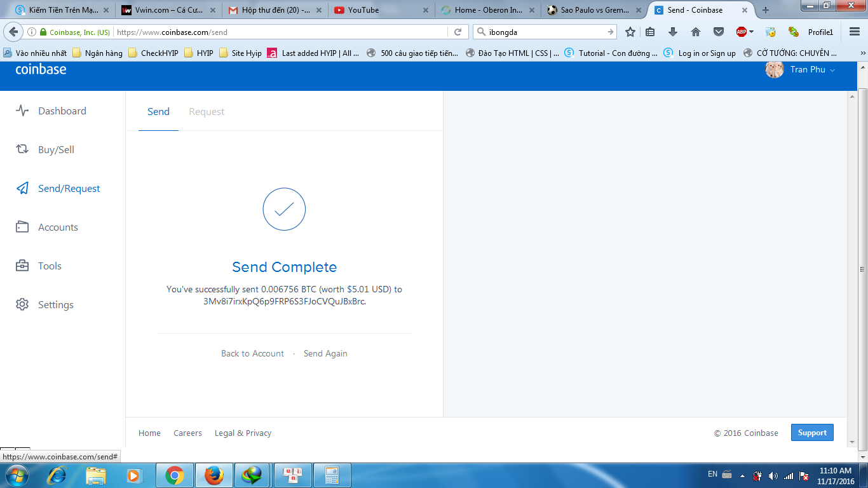Open the Dashboard page in the Coinbase sidebar
Image resolution: width=868 pixels, height=488 pixels.
(51, 111)
